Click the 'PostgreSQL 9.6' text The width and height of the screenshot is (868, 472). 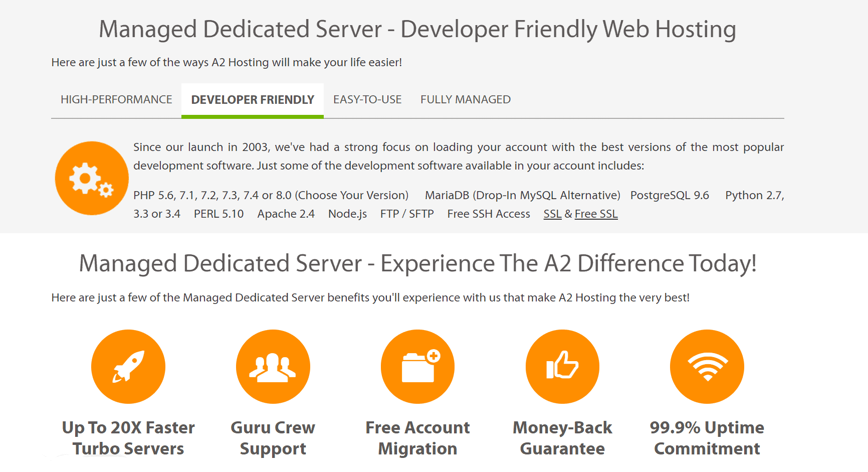click(670, 196)
